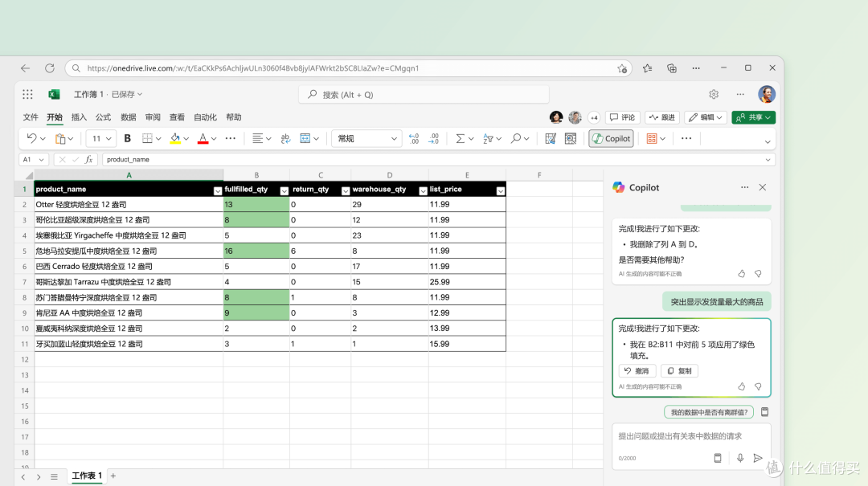Open warehouse_qty column filter dropdown

tap(423, 191)
